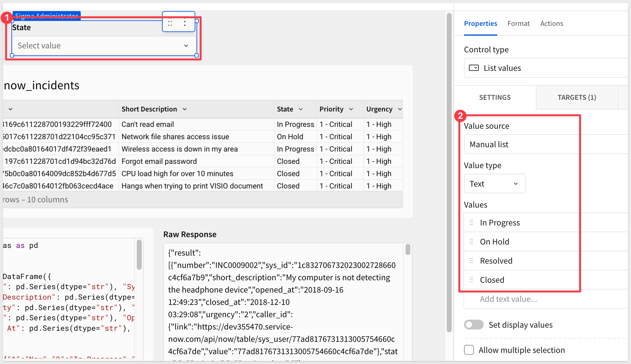Expand the Priority column header menu

(x=351, y=109)
